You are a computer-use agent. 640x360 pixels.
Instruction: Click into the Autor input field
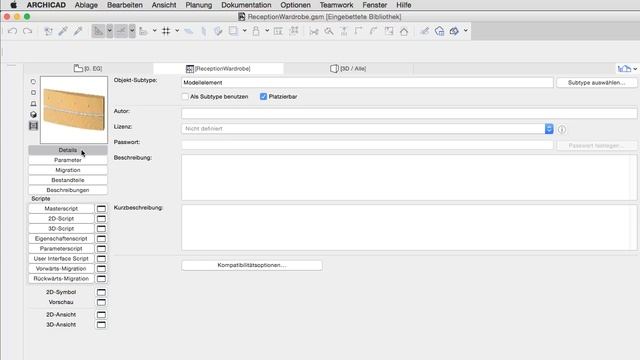tap(409, 113)
